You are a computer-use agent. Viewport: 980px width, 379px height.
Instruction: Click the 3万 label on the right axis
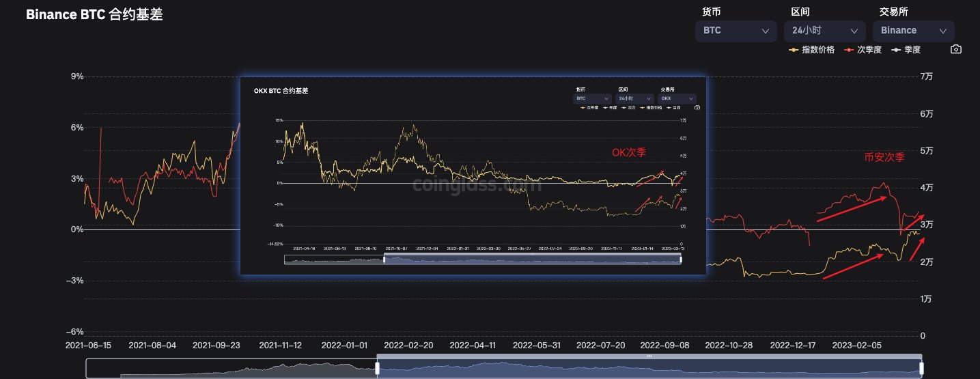pos(927,225)
